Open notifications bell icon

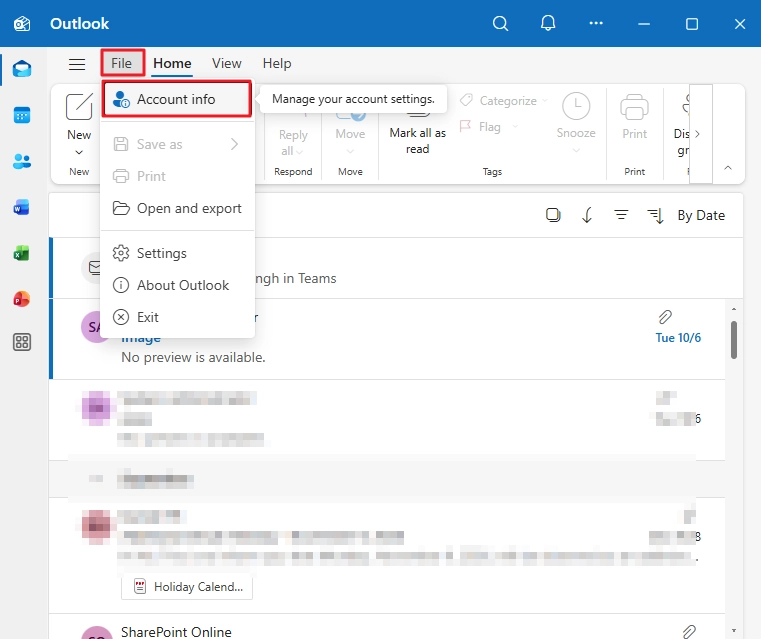click(548, 23)
